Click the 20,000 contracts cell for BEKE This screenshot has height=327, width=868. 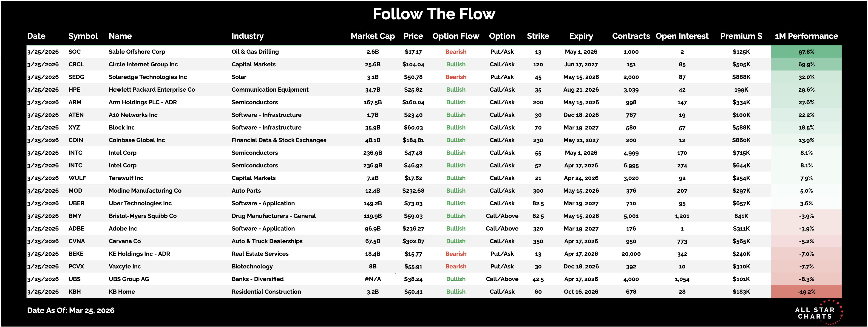click(x=631, y=254)
